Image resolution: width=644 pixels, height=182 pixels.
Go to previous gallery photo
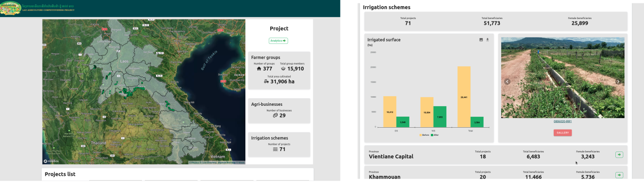(x=507, y=81)
